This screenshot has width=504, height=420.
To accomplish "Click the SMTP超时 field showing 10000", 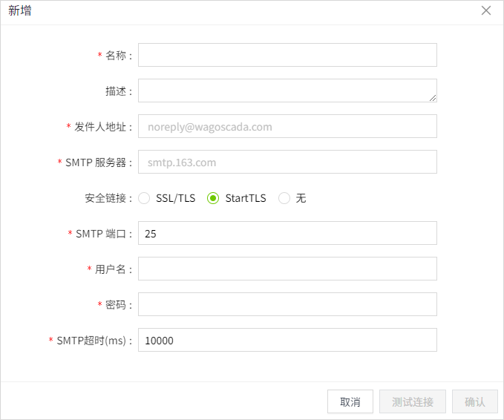I will coord(287,340).
